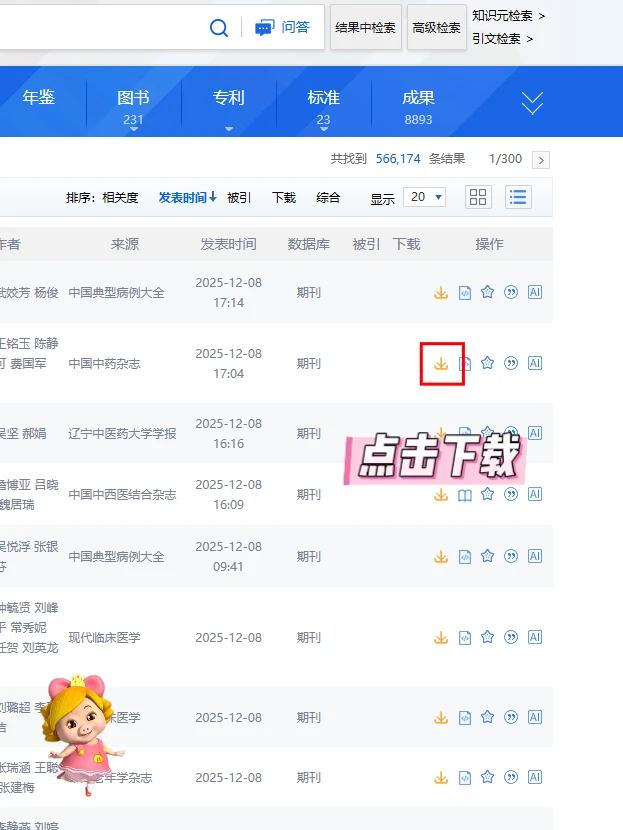Sort results by 被引
Image resolution: width=623 pixels, height=830 pixels.
coord(239,198)
